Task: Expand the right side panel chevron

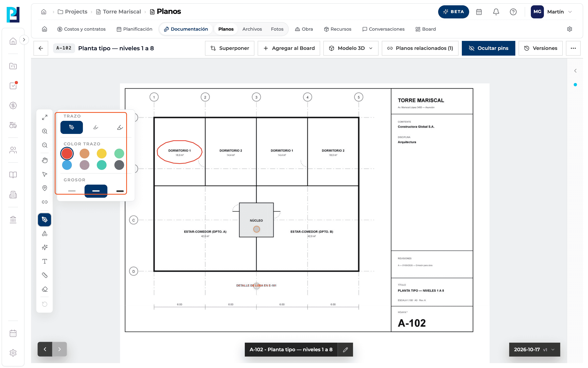Action: pyautogui.click(x=575, y=71)
